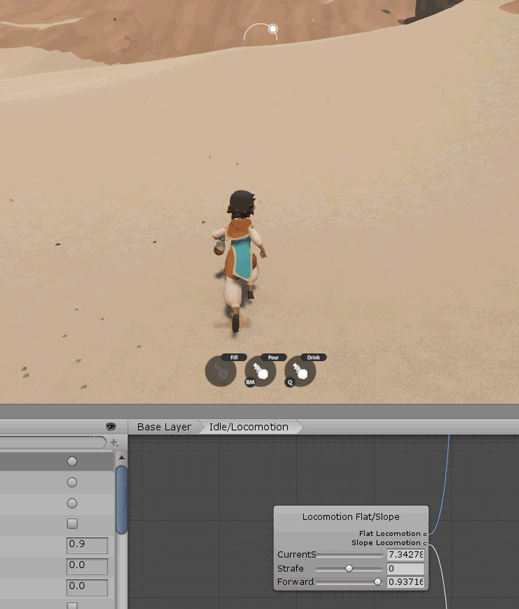The image size is (519, 609).
Task: Toggle the Animator layers eye icon
Action: click(111, 426)
